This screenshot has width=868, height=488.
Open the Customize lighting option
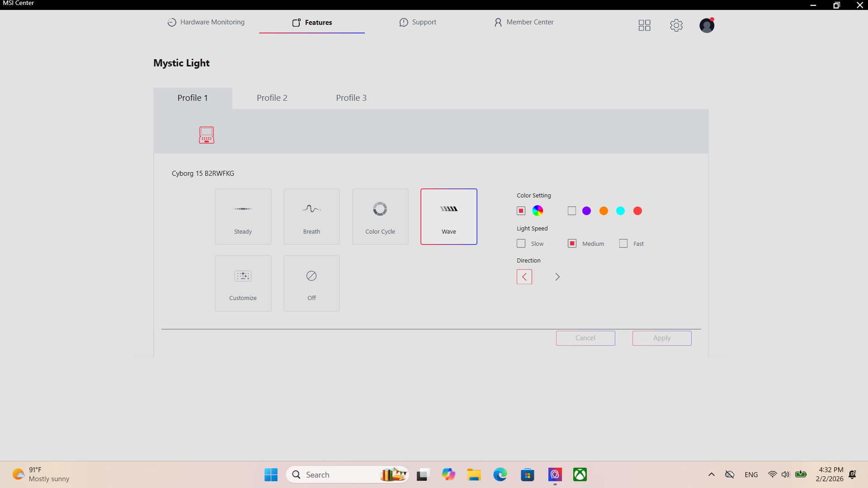point(243,283)
